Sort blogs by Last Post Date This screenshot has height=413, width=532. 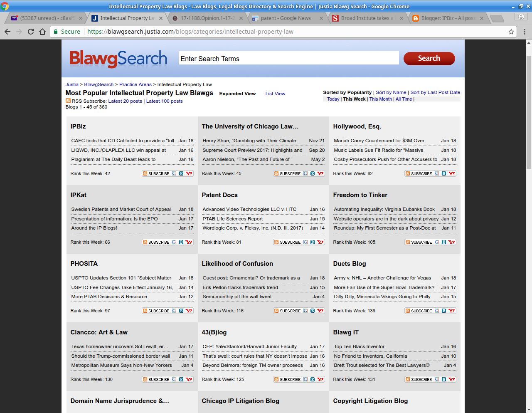[435, 92]
